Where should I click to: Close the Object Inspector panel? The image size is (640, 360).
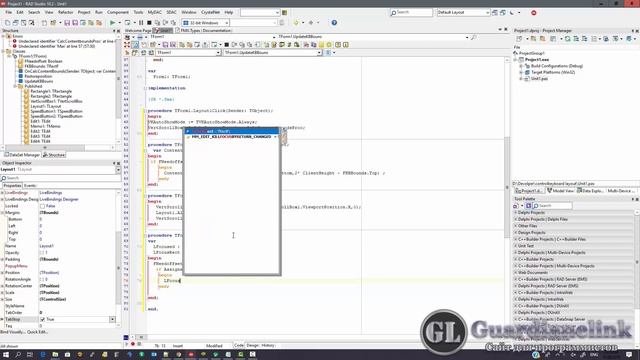(x=118, y=163)
